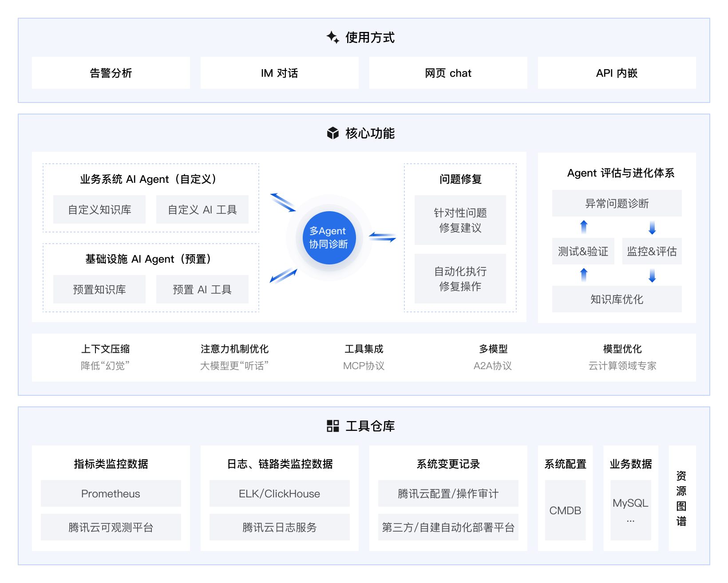The height and width of the screenshot is (583, 728).
Task: Click the 多模型 label
Action: click(493, 349)
